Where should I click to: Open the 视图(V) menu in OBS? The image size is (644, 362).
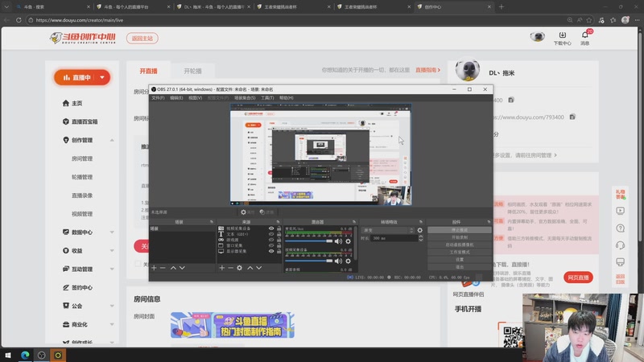tap(195, 97)
